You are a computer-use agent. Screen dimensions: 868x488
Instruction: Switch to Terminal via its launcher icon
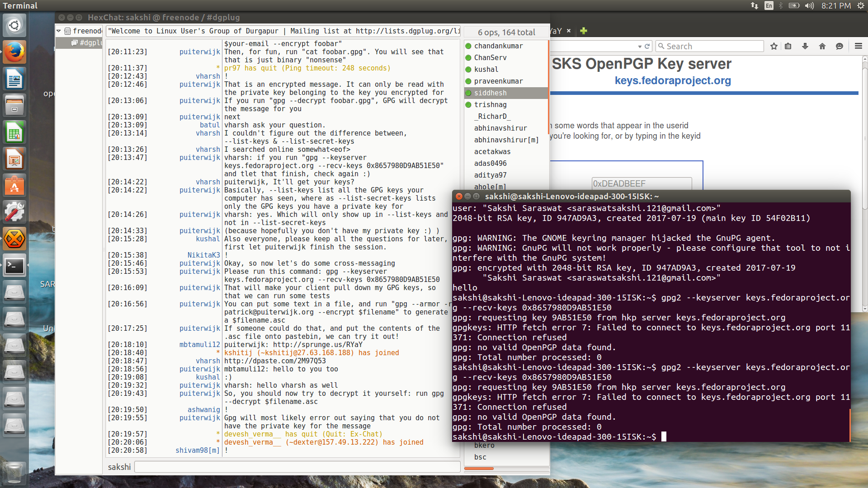point(14,266)
